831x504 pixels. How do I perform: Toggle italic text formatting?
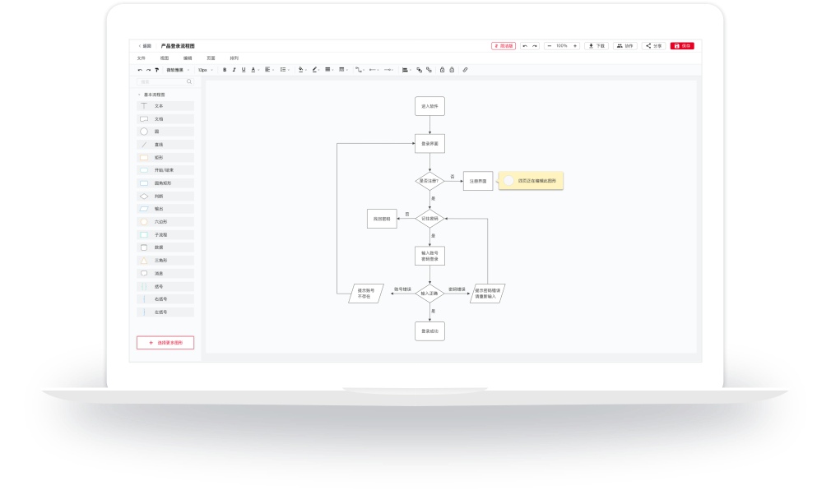(x=234, y=70)
